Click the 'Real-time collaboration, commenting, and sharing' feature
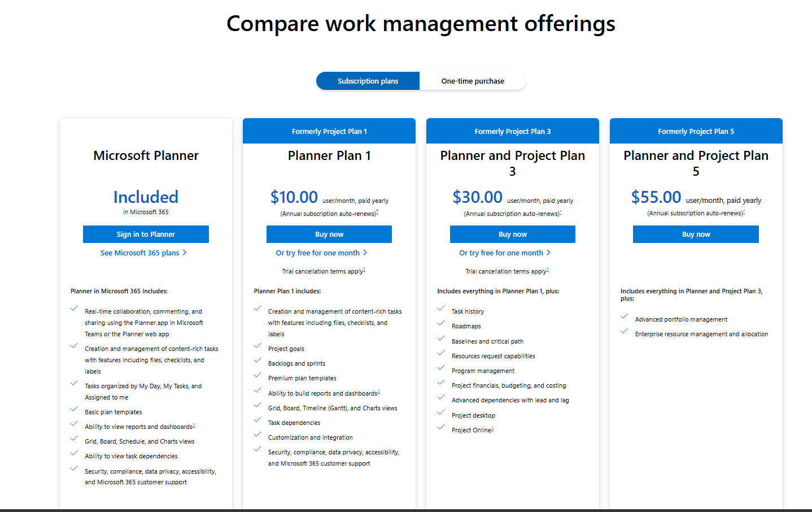 pyautogui.click(x=144, y=323)
